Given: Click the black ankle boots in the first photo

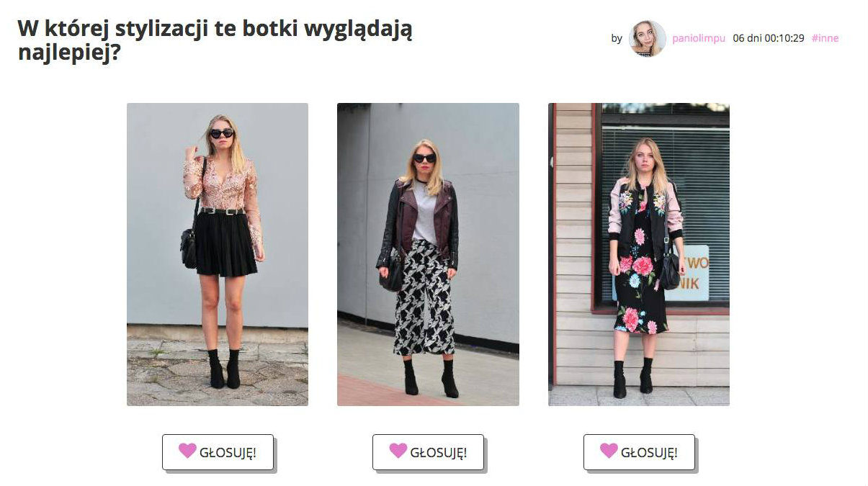Looking at the screenshot, I should pos(225,369).
